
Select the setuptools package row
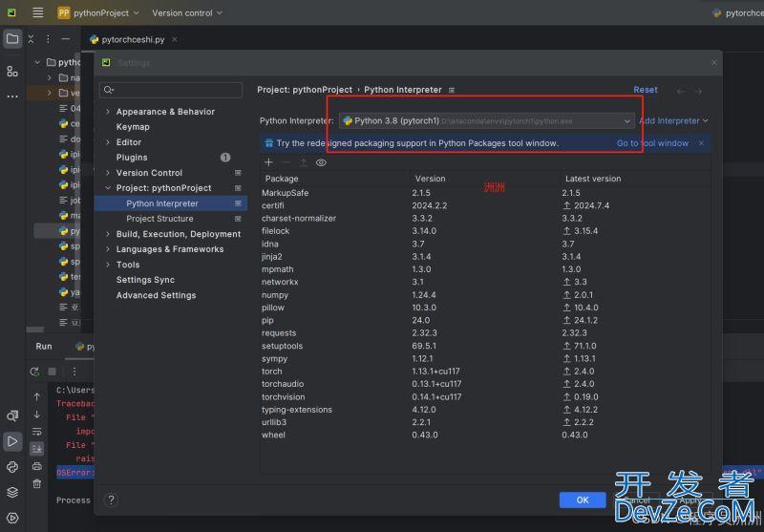[485, 346]
